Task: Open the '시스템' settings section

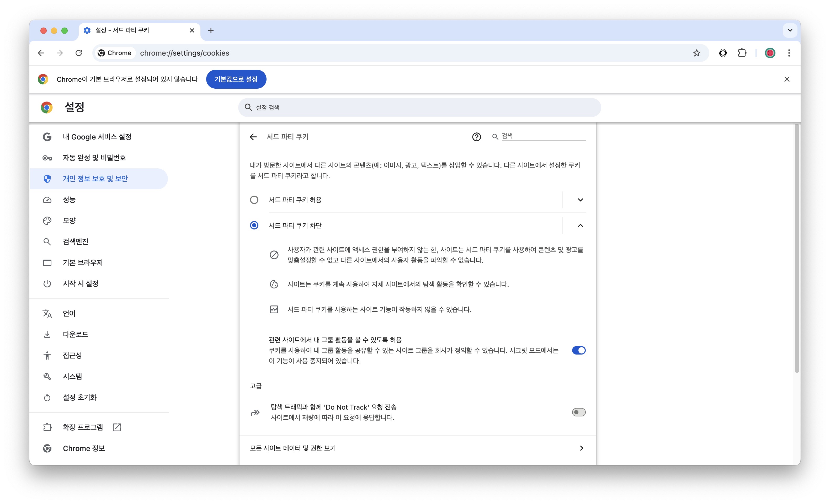Action: point(99,376)
